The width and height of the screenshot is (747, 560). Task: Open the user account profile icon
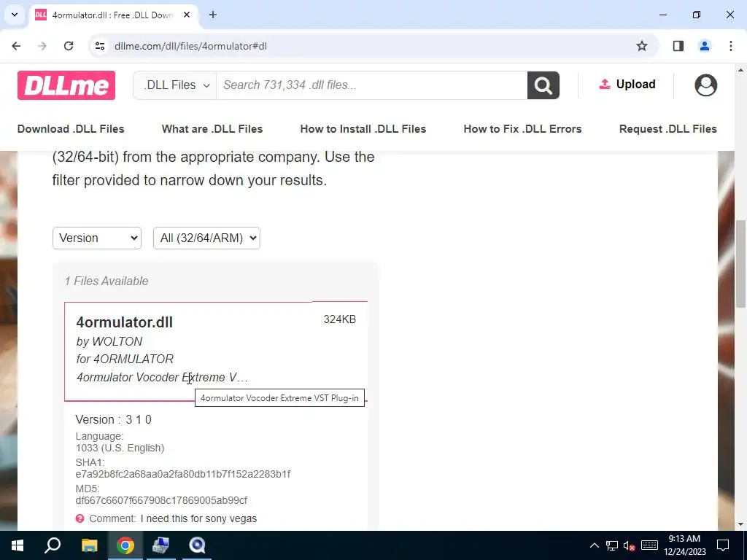[x=705, y=85]
